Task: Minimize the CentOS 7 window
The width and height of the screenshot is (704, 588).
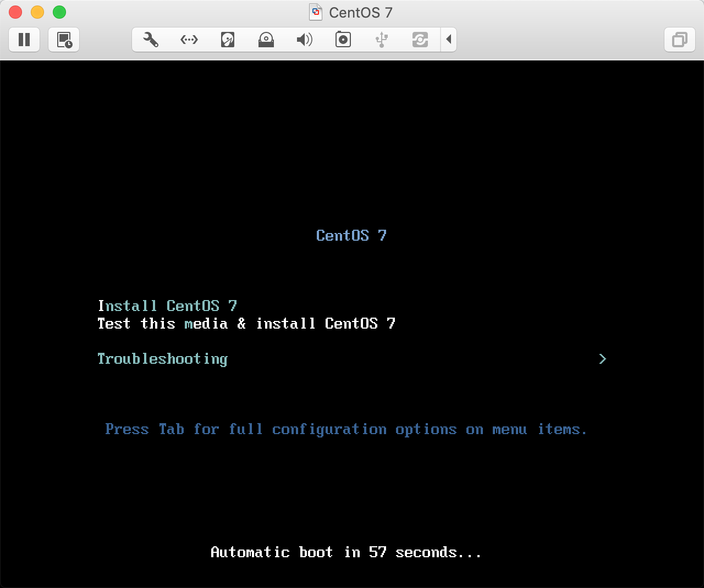Action: (x=37, y=12)
